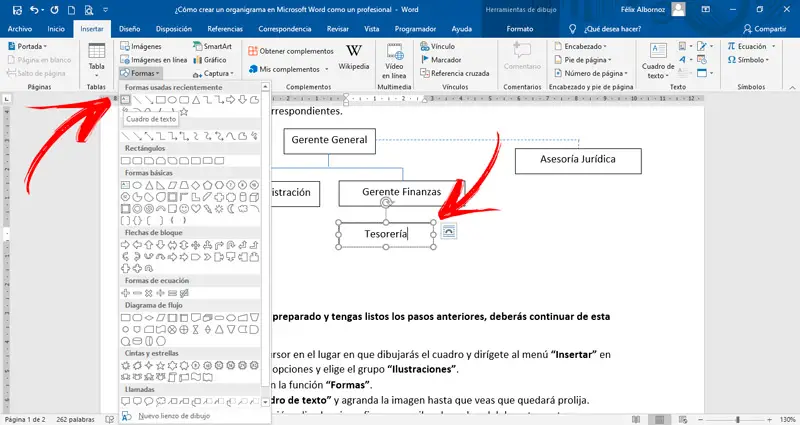Select the plus sign equation shape
800x425 pixels.
[x=125, y=293]
